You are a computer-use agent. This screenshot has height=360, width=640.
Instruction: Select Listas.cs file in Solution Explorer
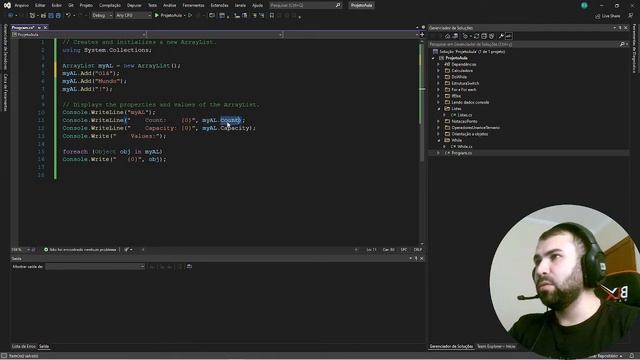464,115
